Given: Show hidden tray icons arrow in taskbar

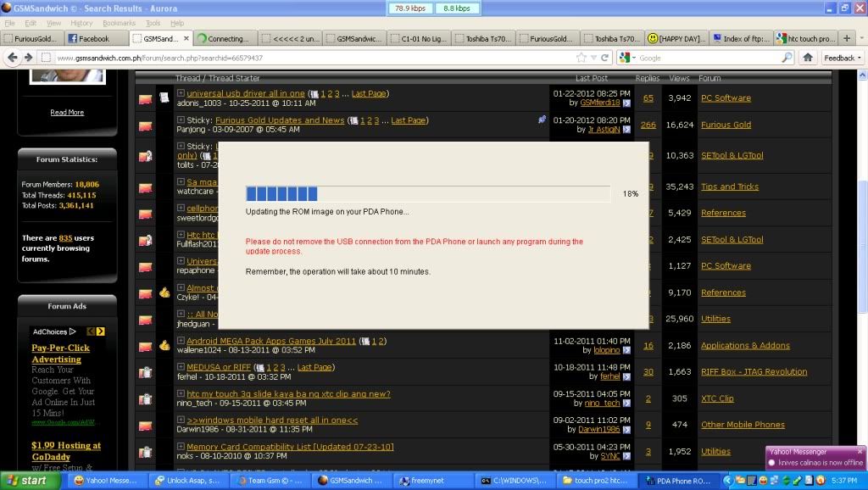Looking at the screenshot, I should (x=728, y=481).
